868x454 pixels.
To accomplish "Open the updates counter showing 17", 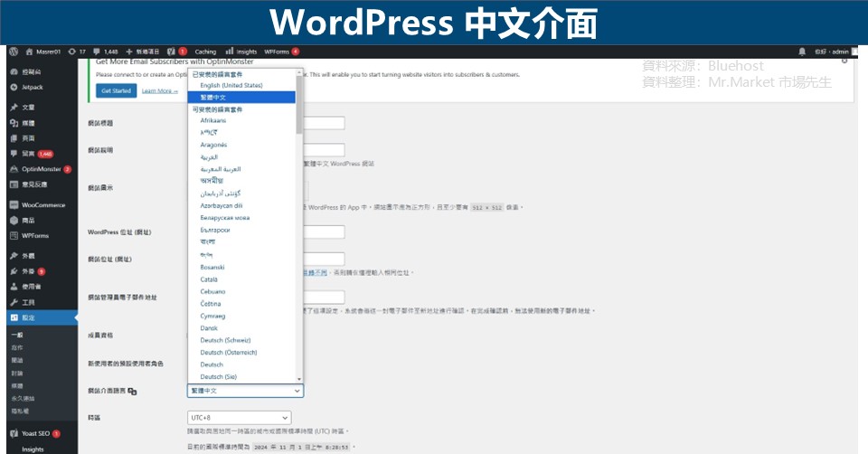I will pyautogui.click(x=77, y=52).
